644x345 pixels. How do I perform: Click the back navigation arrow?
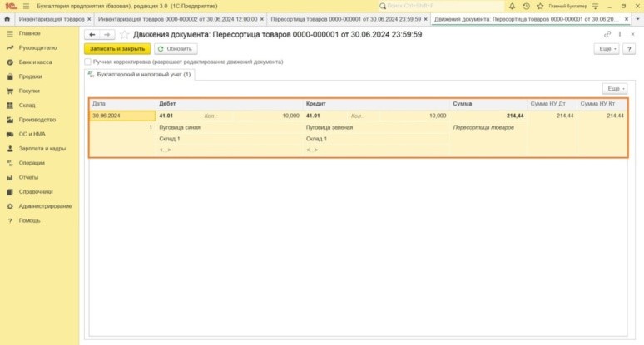coord(92,35)
